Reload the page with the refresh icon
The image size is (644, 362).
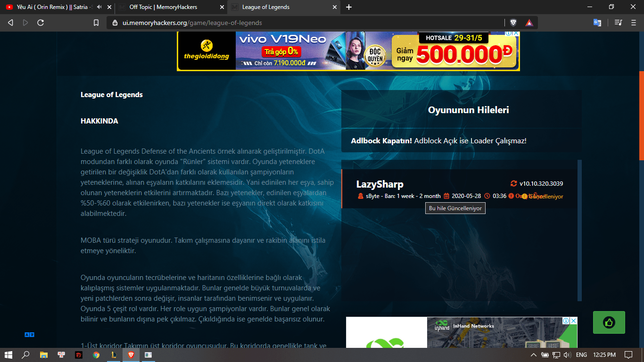(x=41, y=23)
